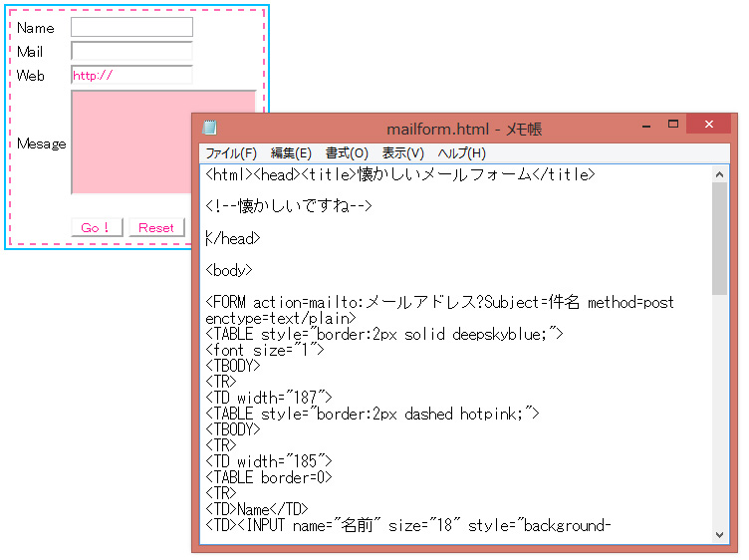
Task: Click the '<TD><INPUT name=' last line
Action: tap(408, 525)
